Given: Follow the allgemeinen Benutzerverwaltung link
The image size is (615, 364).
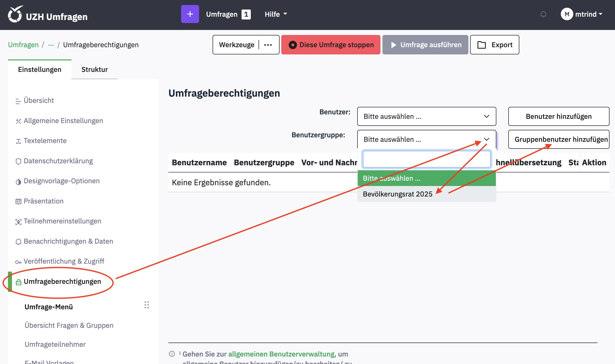Looking at the screenshot, I should tap(281, 354).
